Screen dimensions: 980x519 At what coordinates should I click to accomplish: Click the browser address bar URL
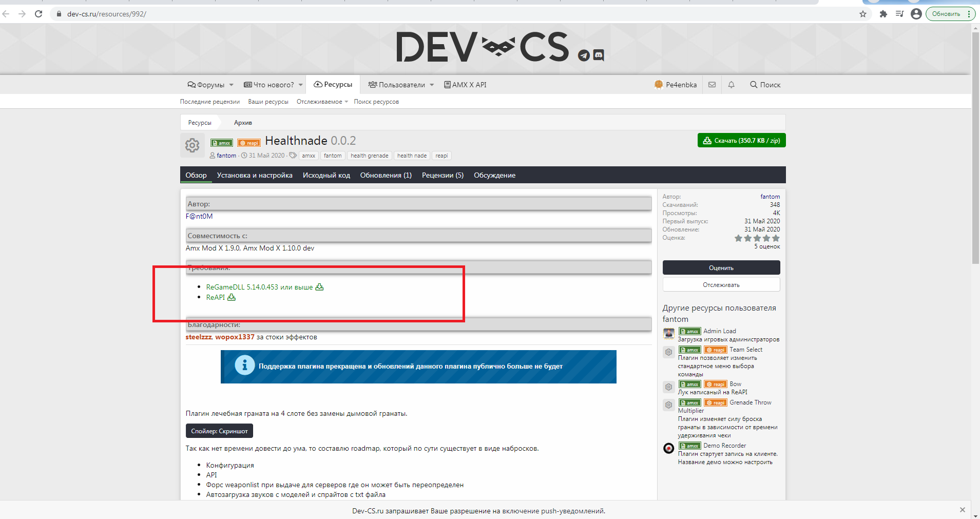[107, 14]
